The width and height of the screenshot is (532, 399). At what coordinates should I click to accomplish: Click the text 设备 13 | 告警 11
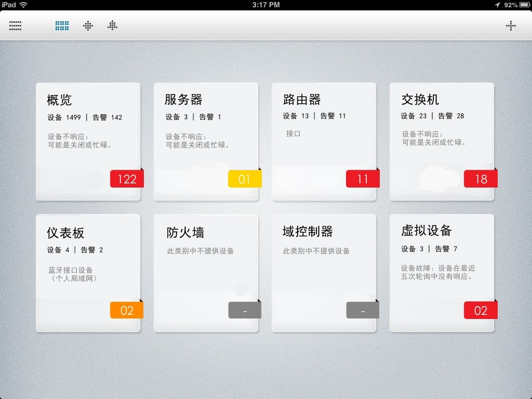coord(314,116)
